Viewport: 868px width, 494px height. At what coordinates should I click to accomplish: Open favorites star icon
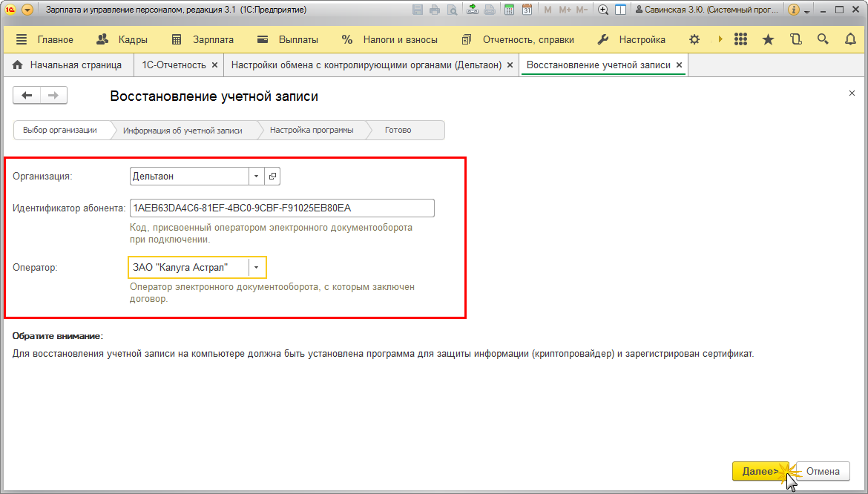coord(769,39)
